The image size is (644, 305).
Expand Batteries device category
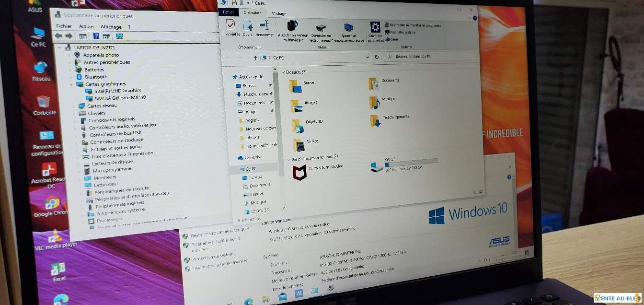pyautogui.click(x=71, y=69)
